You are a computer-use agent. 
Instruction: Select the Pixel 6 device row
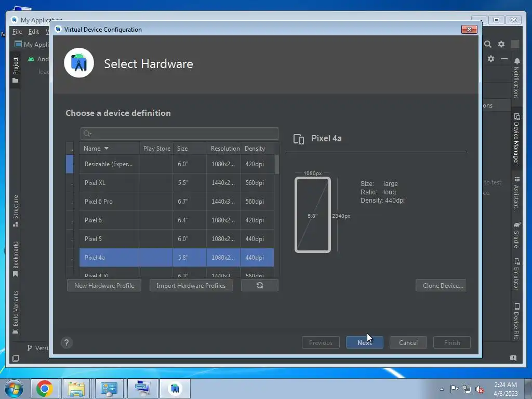click(x=177, y=220)
